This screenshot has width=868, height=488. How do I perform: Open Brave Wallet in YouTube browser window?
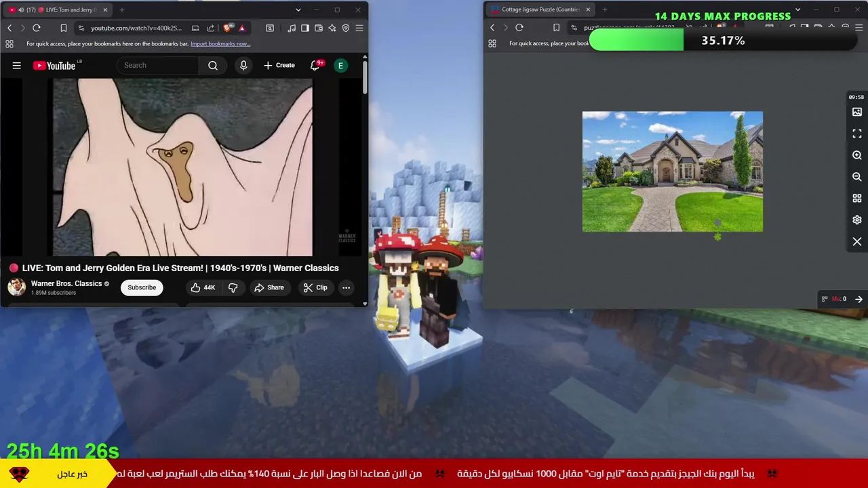tap(319, 28)
